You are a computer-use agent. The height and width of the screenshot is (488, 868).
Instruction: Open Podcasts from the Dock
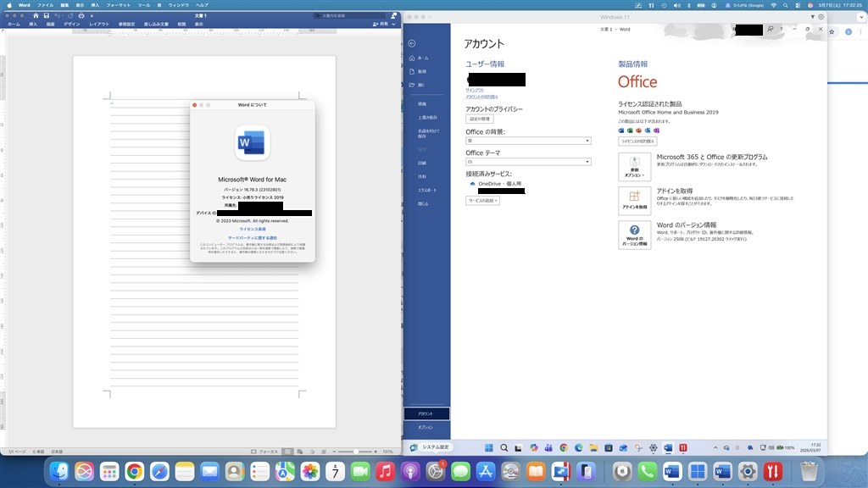click(411, 471)
